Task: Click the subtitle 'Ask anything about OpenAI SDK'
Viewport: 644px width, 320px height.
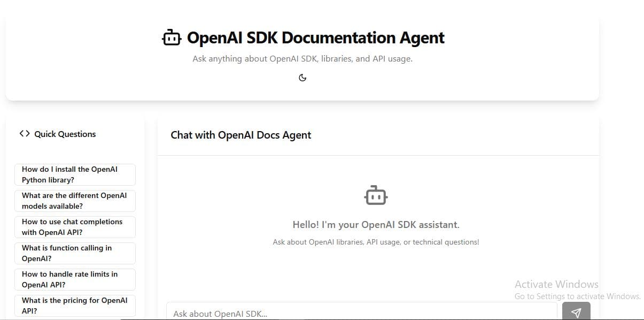Action: [302, 58]
